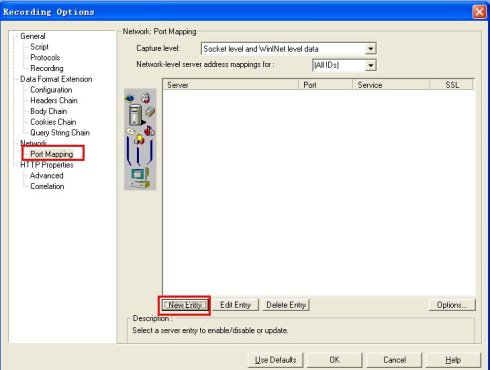The width and height of the screenshot is (490, 370).
Task: Click the network diagram illustration image
Action: tap(140, 139)
